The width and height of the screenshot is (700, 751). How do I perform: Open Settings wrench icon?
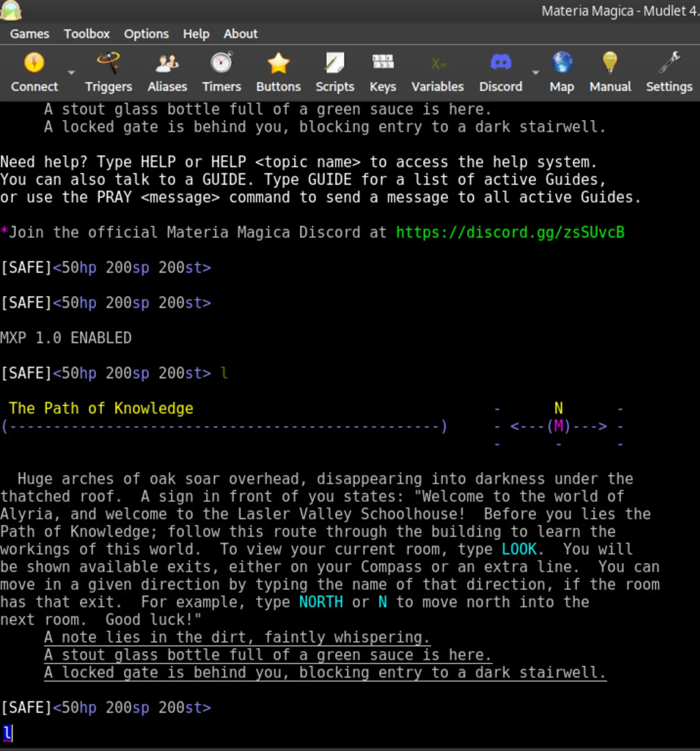(x=669, y=62)
